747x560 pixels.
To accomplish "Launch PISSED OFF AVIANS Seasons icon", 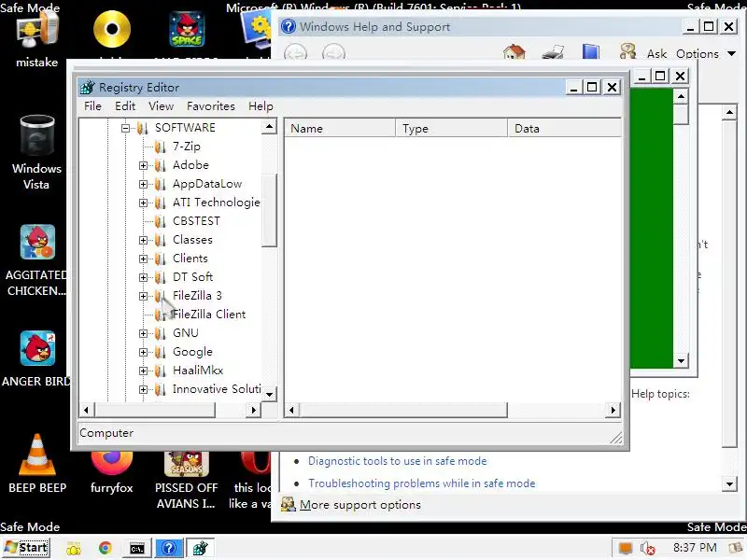I will point(187,464).
